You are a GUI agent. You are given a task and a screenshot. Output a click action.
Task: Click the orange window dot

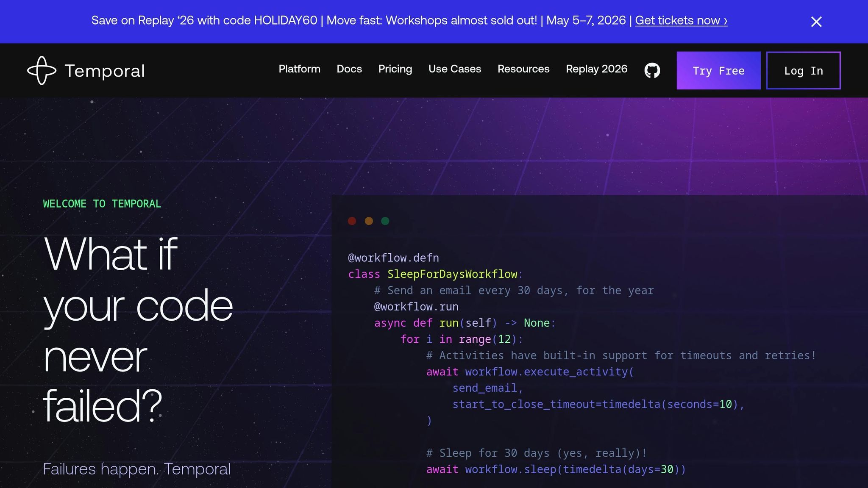coord(369,221)
